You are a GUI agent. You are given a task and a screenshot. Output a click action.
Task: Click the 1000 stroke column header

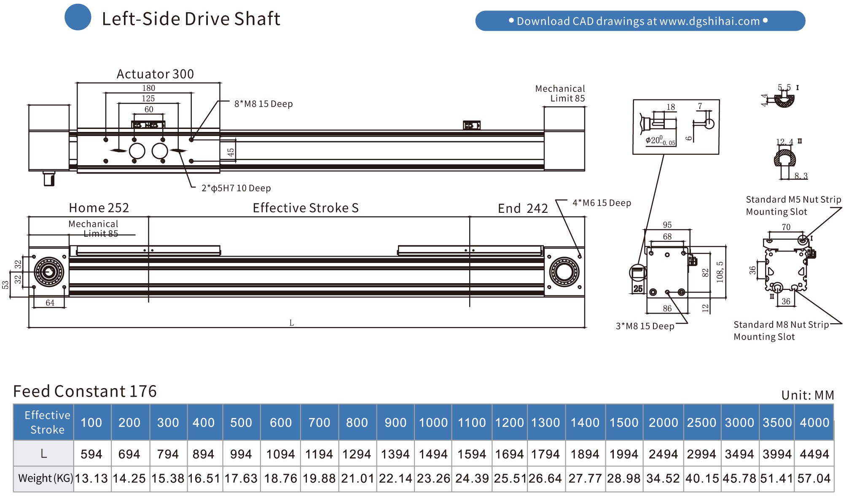433,422
